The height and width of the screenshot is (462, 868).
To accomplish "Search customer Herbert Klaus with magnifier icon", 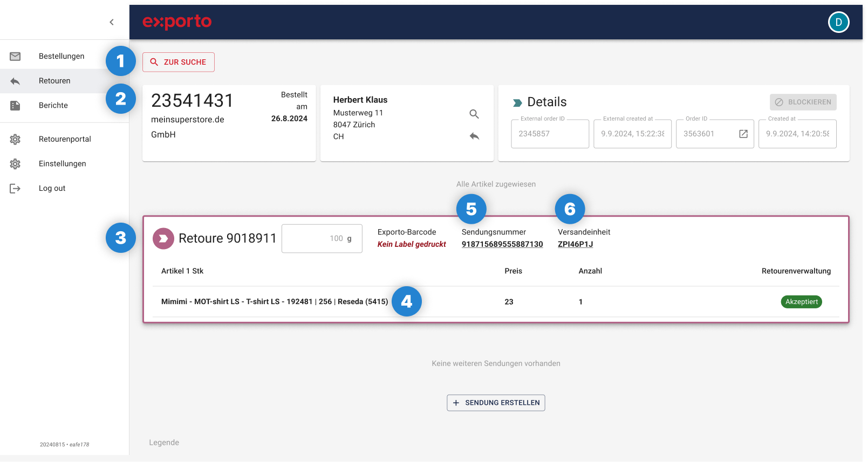I will point(474,114).
